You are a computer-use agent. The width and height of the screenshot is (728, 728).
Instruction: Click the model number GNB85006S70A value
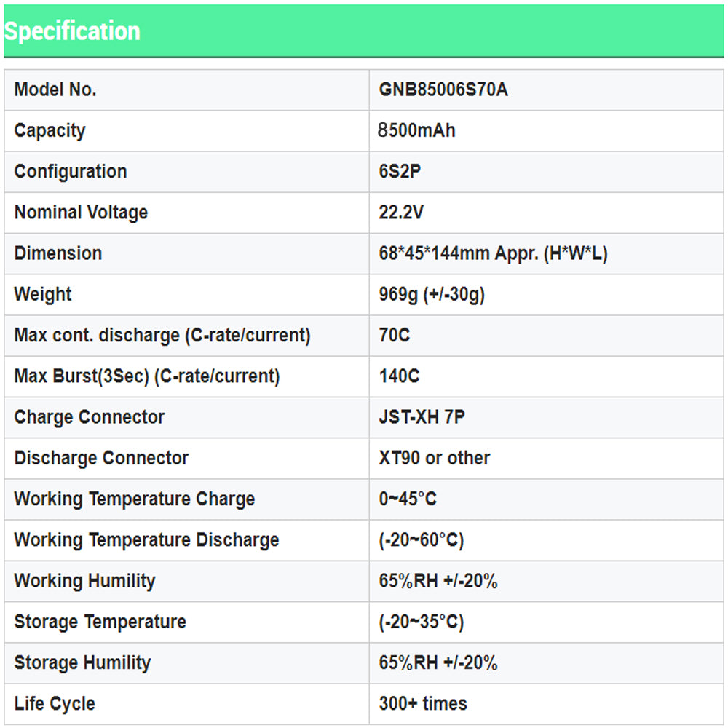pos(443,90)
